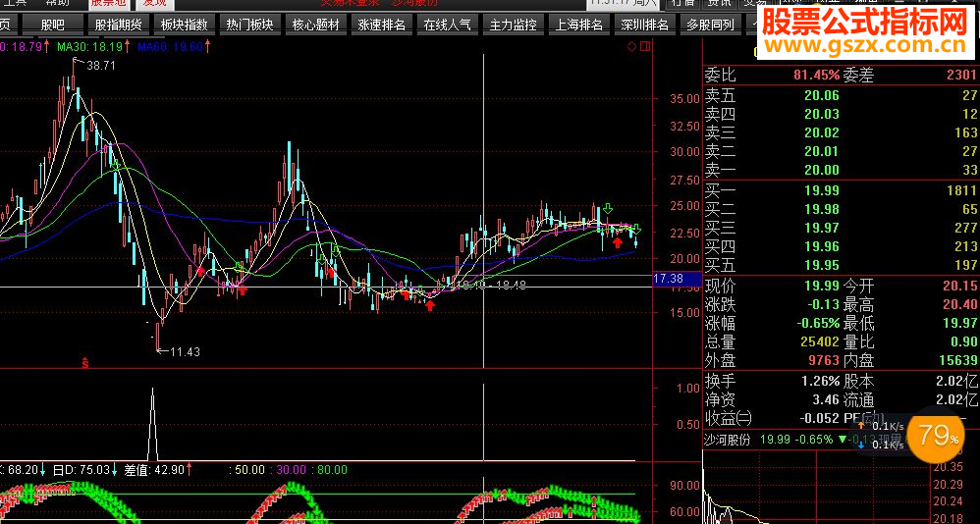Click the orange 79% floating ball
The width and height of the screenshot is (980, 524).
(x=936, y=435)
